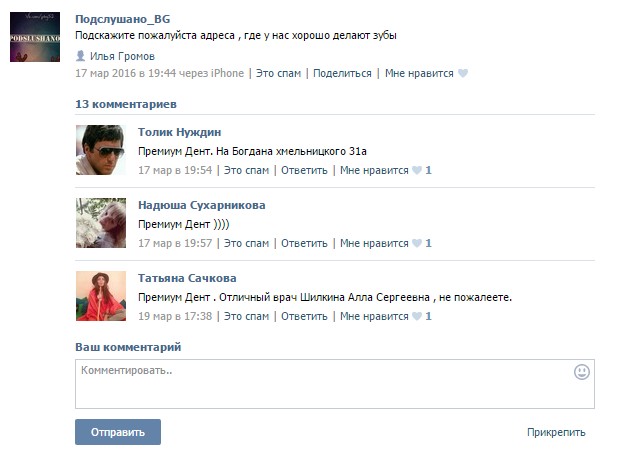
Task: Report Надюша Сухарникова's comment as Это спам
Action: click(x=246, y=244)
